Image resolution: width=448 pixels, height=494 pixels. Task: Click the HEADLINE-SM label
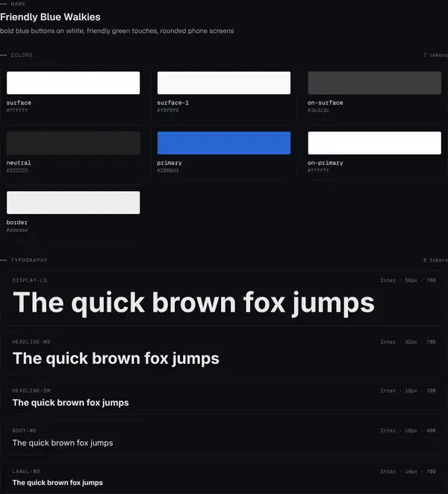pos(31,391)
